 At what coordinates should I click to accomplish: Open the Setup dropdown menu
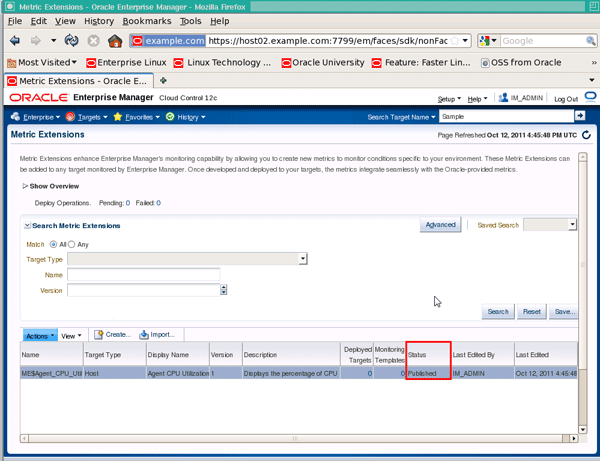449,99
